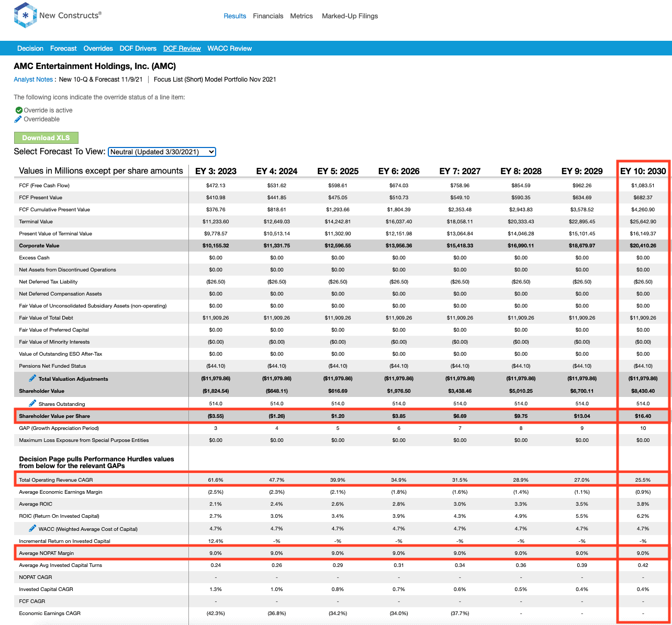Image resolution: width=672 pixels, height=625 pixels.
Task: Go to the DCF Review page
Action: click(182, 48)
